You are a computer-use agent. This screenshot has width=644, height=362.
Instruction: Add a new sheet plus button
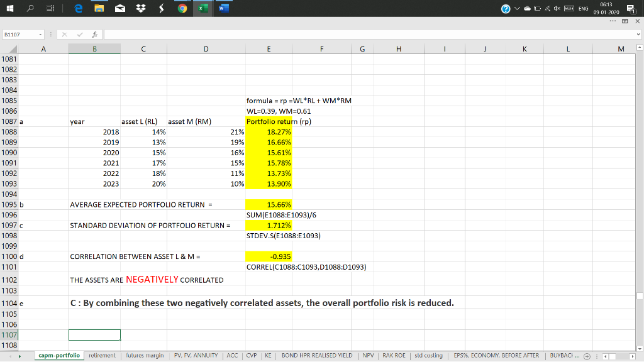coord(587,356)
